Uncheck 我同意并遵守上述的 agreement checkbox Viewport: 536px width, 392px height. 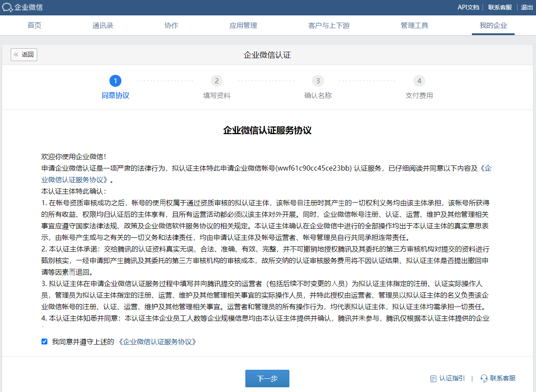pos(44,342)
